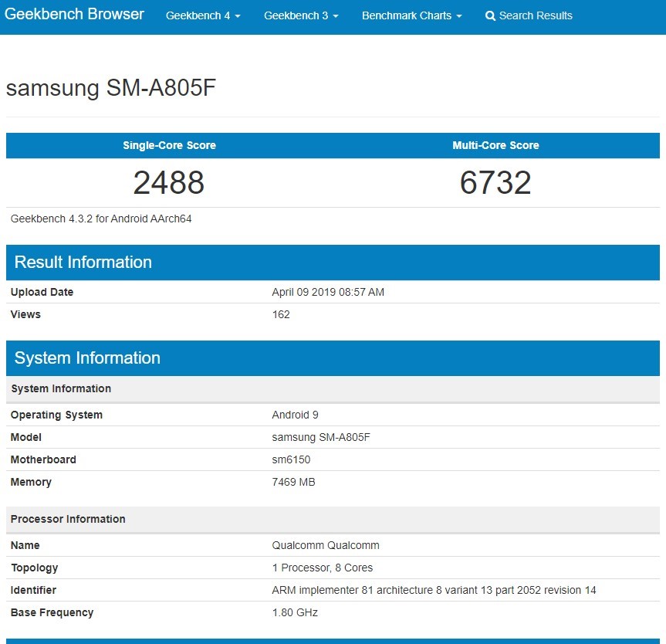Select the ARM implementer 81 identifier value

(434, 591)
